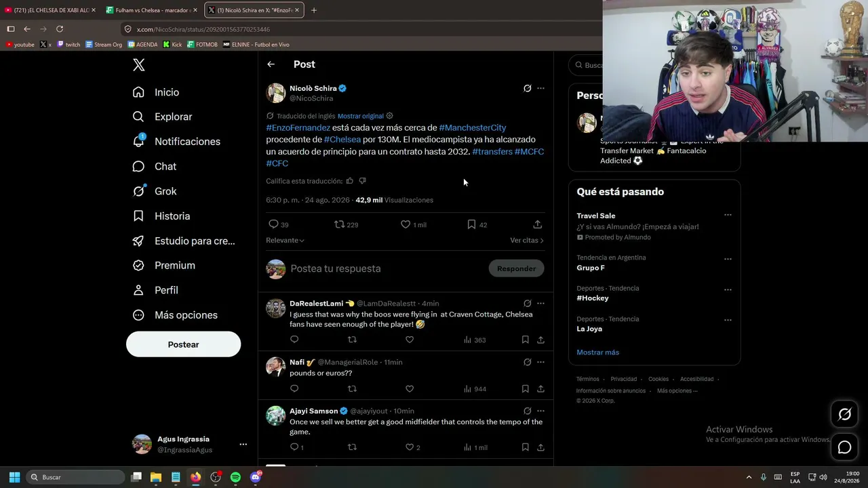868x488 pixels.
Task: Open more options on DaRealestLami's reply
Action: 540,304
